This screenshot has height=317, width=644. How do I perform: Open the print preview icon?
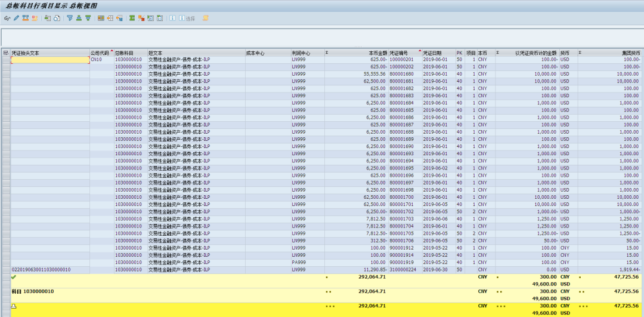coord(57,18)
